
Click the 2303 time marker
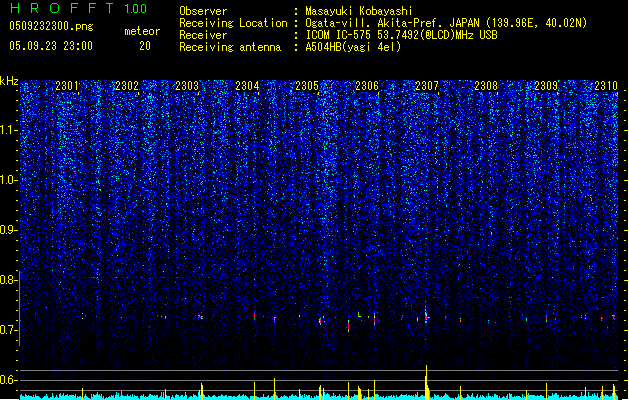(x=187, y=86)
